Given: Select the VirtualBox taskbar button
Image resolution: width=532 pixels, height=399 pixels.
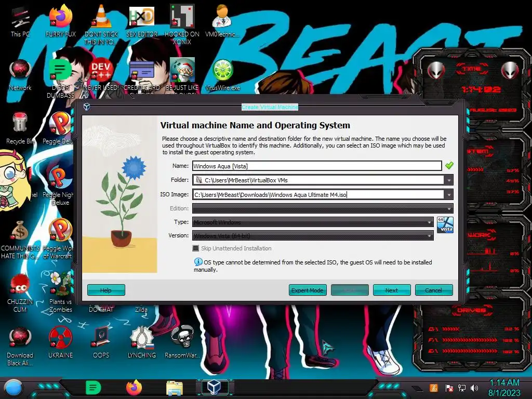Looking at the screenshot, I should [x=214, y=387].
